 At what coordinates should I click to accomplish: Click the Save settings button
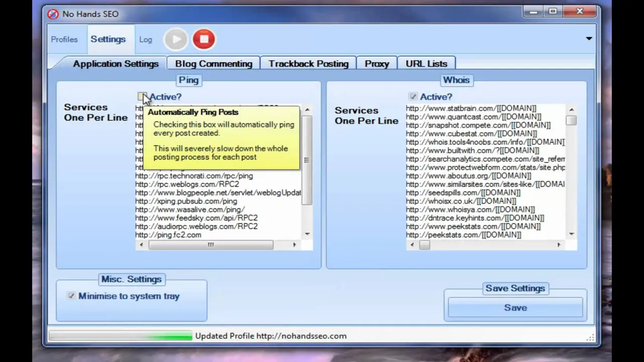point(515,308)
